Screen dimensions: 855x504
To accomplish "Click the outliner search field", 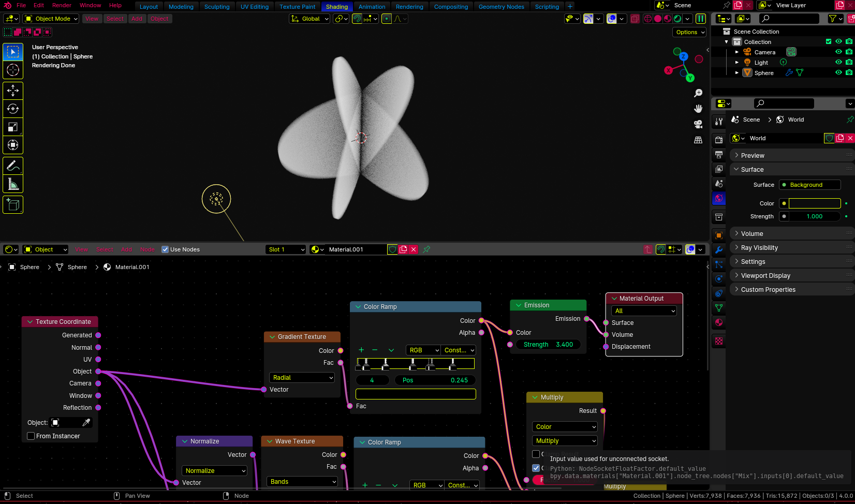I will point(789,19).
